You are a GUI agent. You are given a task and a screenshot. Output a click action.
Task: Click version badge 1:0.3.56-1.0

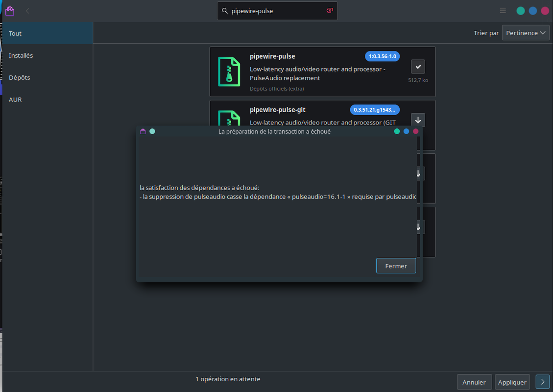pyautogui.click(x=383, y=56)
